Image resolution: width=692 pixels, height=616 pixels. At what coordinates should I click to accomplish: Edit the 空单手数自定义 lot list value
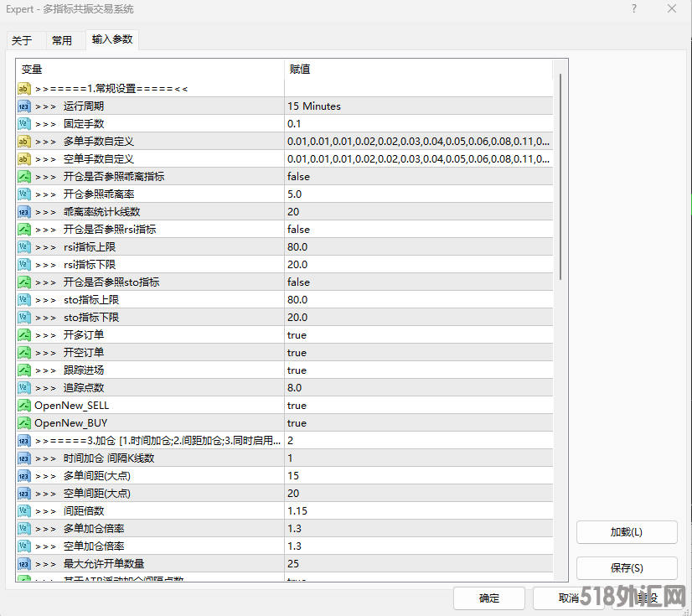point(418,159)
